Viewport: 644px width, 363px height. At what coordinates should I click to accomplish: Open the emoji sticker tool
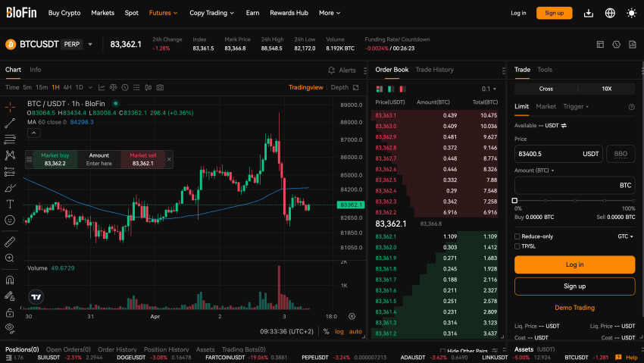pos(10,221)
